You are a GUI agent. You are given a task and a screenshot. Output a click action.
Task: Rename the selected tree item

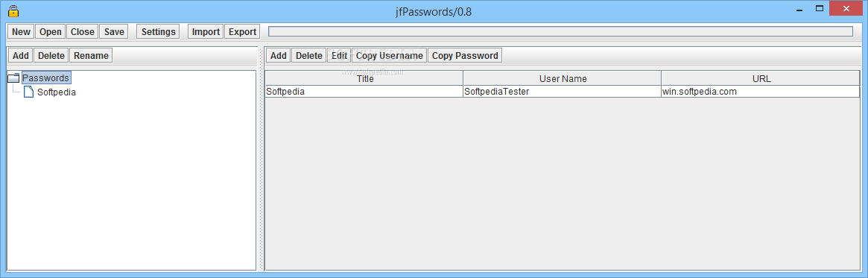coord(92,55)
